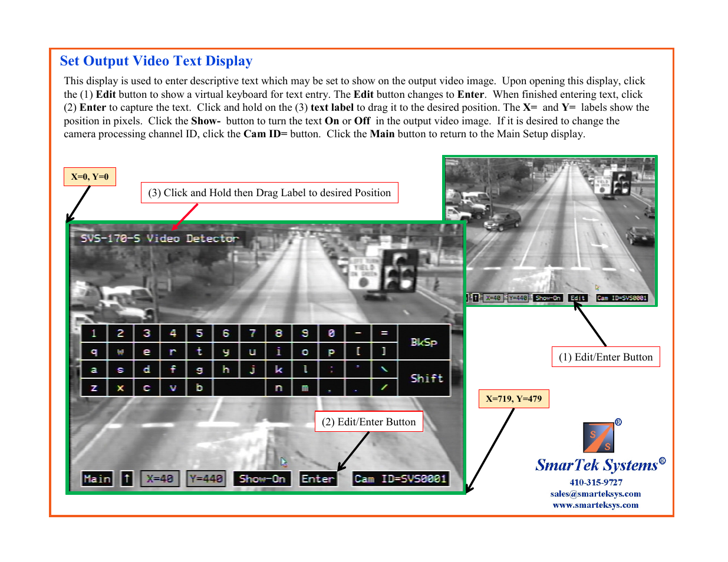The width and height of the screenshot is (728, 562).
Task: Toggle the Show-On button in the large display
Action: click(x=262, y=479)
